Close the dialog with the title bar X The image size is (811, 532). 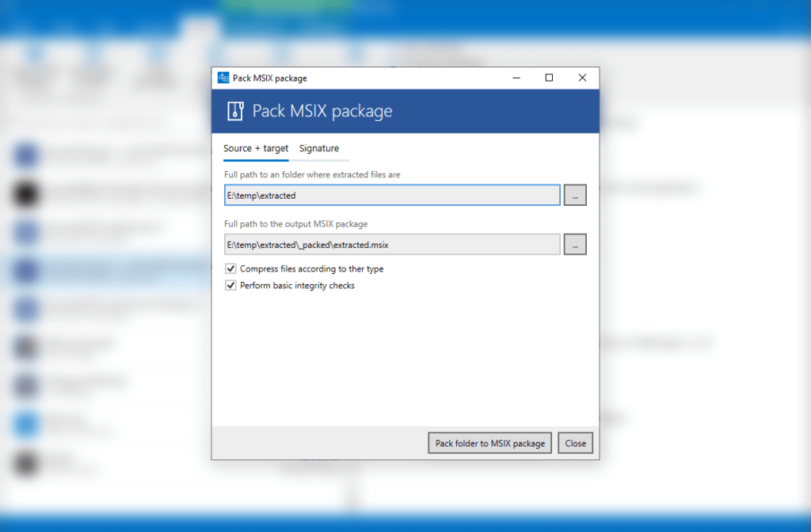point(582,78)
